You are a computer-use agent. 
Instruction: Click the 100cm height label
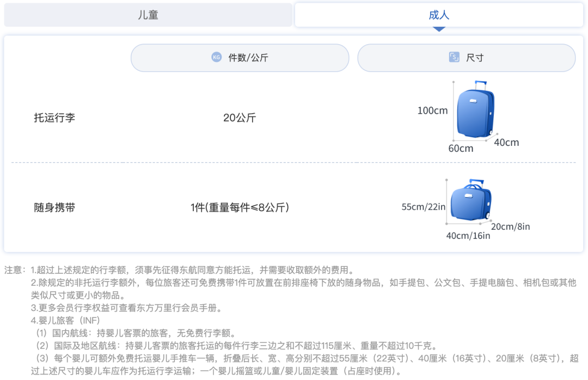coord(432,111)
